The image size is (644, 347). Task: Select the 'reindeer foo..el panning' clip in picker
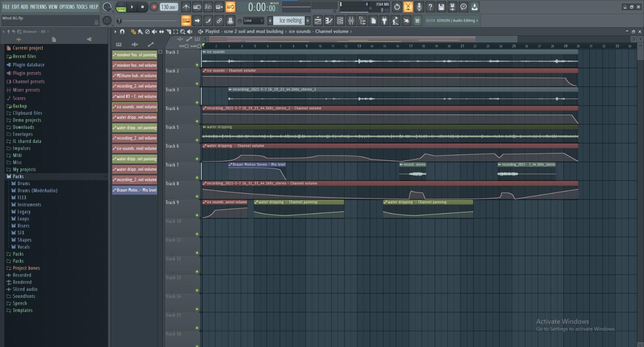click(134, 55)
